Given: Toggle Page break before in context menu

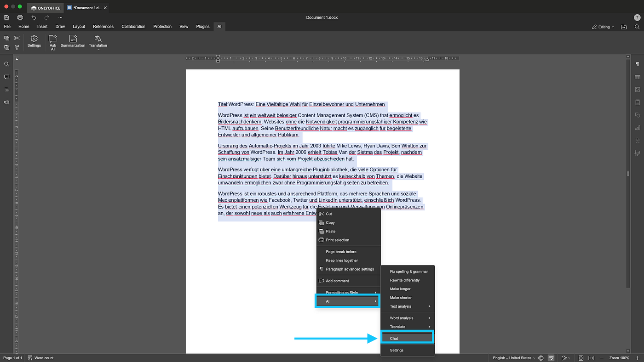Looking at the screenshot, I should (x=349, y=252).
